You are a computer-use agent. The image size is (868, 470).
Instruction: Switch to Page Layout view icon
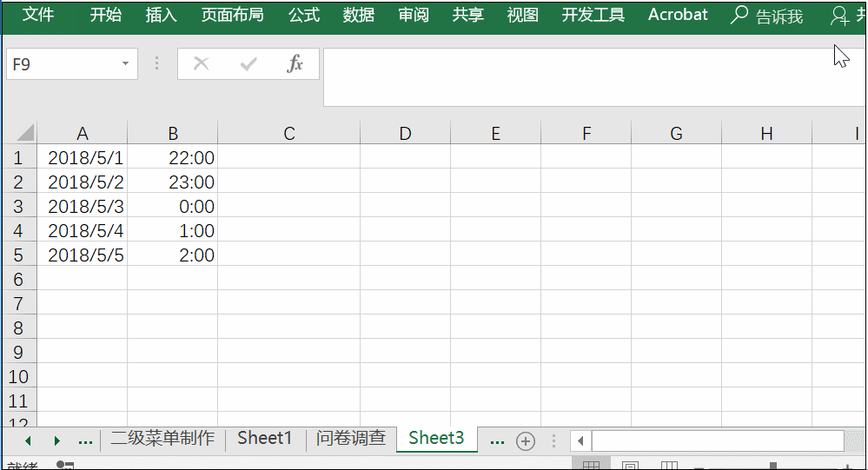(630, 465)
